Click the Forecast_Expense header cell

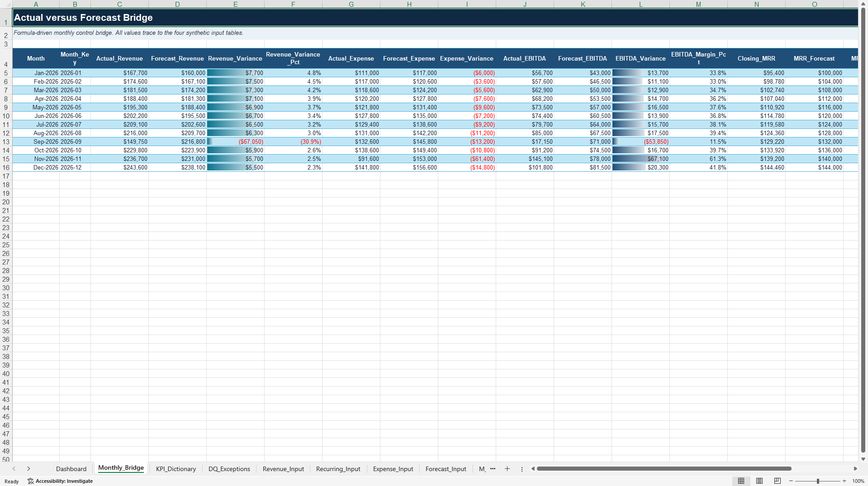pyautogui.click(x=409, y=58)
